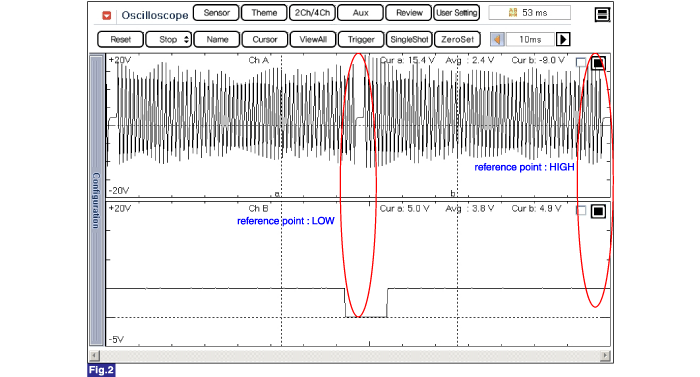Open the Sensor menu

[216, 13]
